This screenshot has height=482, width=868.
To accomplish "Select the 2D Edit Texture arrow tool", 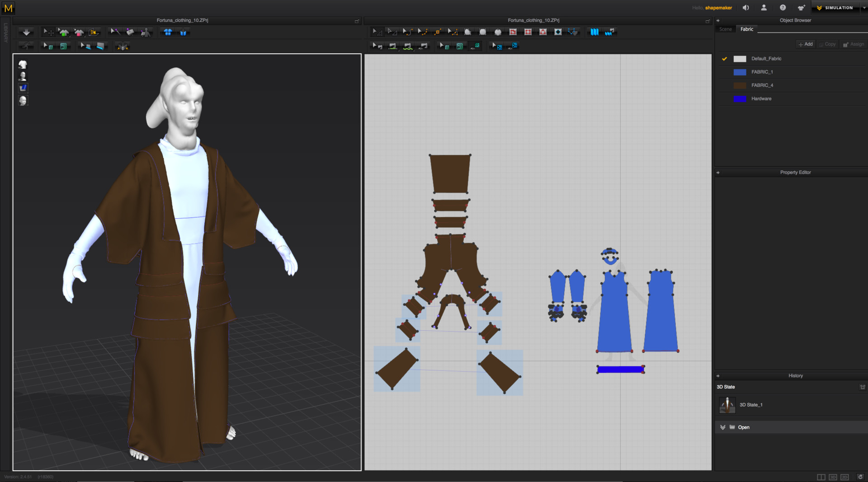I will coord(444,46).
